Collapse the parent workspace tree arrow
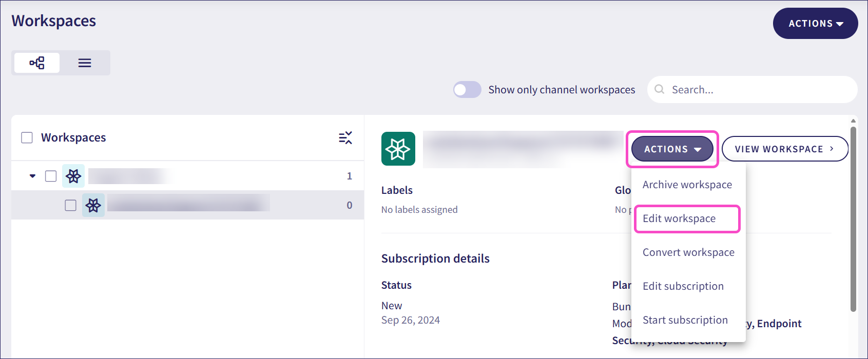Screen dimensions: 868x359 point(33,176)
